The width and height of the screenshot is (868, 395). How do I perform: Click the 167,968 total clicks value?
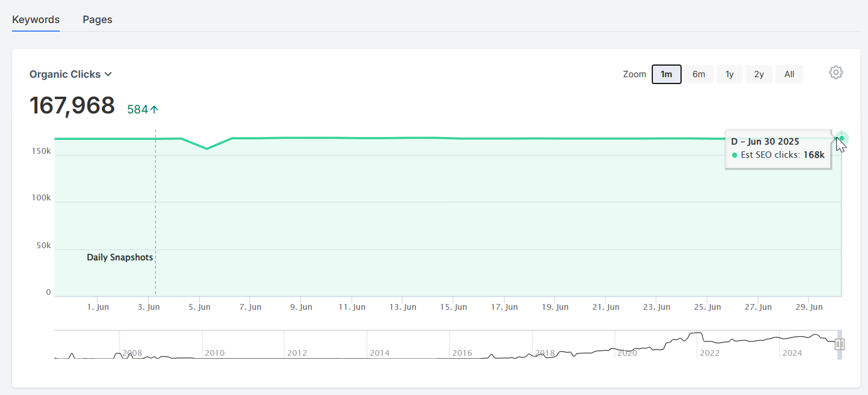tap(72, 106)
